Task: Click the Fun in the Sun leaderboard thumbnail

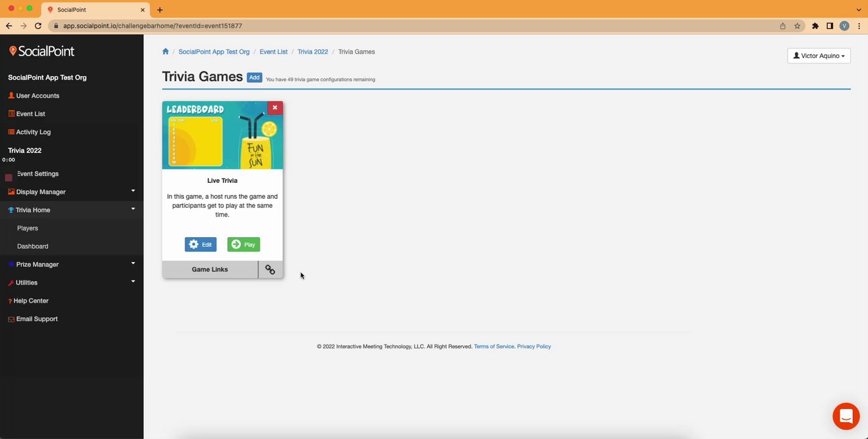Action: pos(222,135)
